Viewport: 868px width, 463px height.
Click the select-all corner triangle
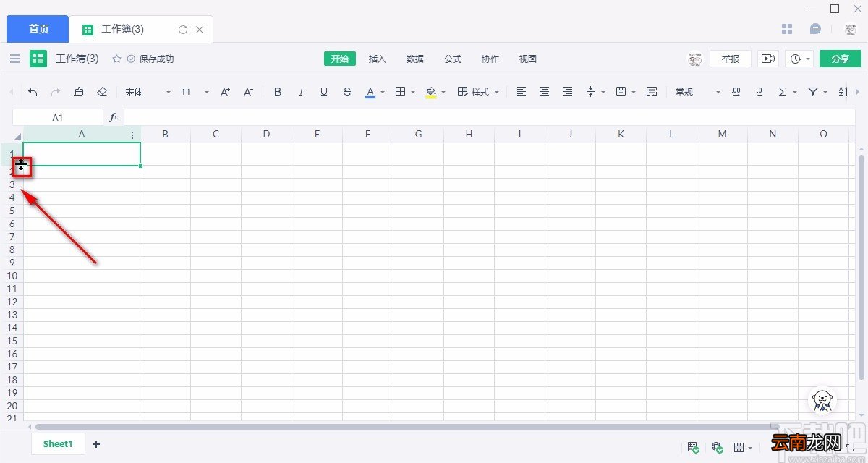click(17, 136)
